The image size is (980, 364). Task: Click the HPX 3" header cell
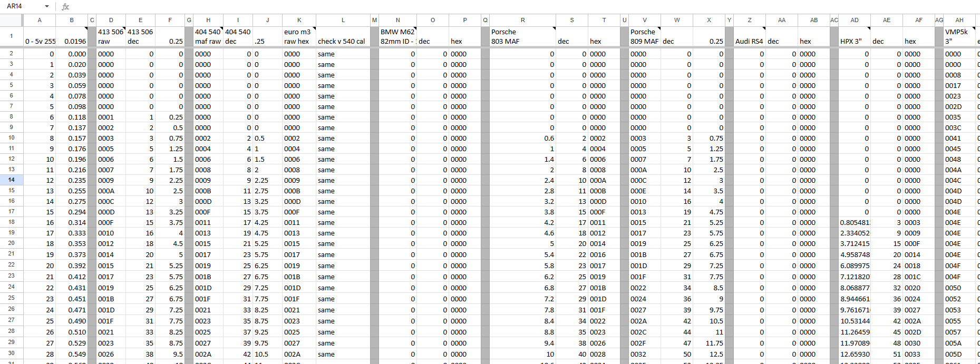pyautogui.click(x=854, y=36)
